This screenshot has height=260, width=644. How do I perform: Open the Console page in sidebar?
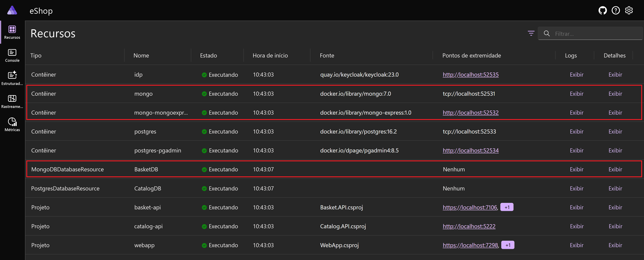pos(12,56)
